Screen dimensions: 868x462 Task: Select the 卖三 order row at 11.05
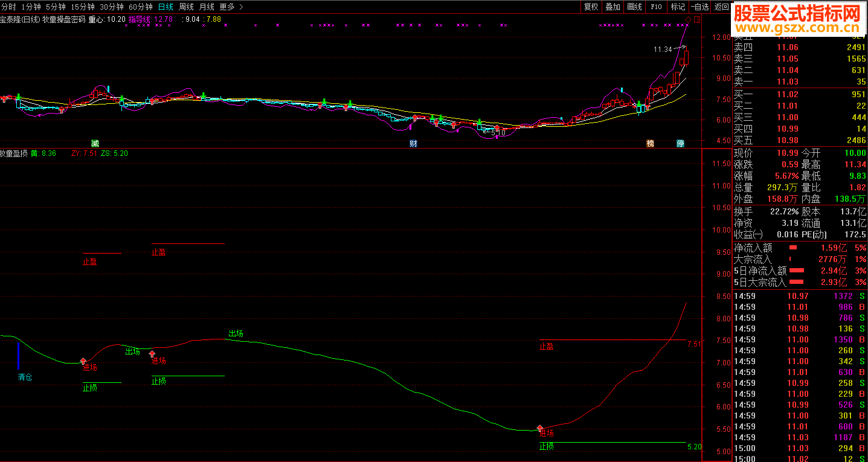[800, 59]
